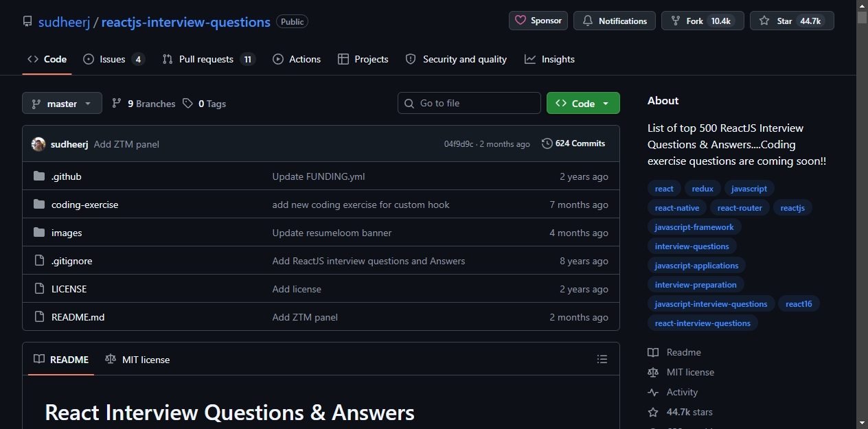
Task: Click the folder icon beside coding-exercise
Action: [39, 205]
